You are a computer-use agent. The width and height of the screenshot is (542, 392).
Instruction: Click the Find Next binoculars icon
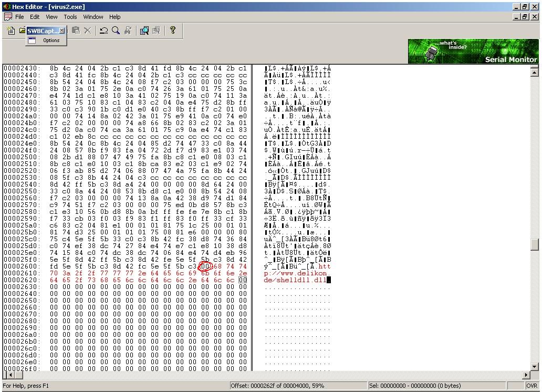click(127, 31)
